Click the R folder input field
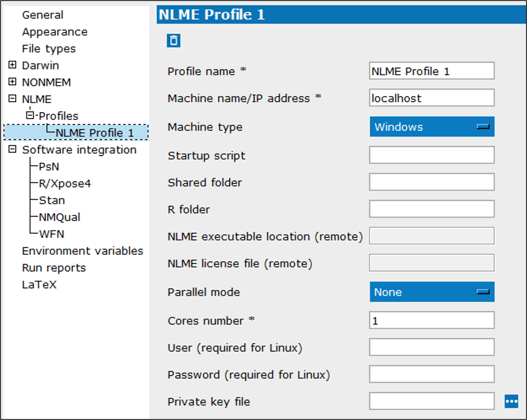The image size is (527, 420). 432,209
